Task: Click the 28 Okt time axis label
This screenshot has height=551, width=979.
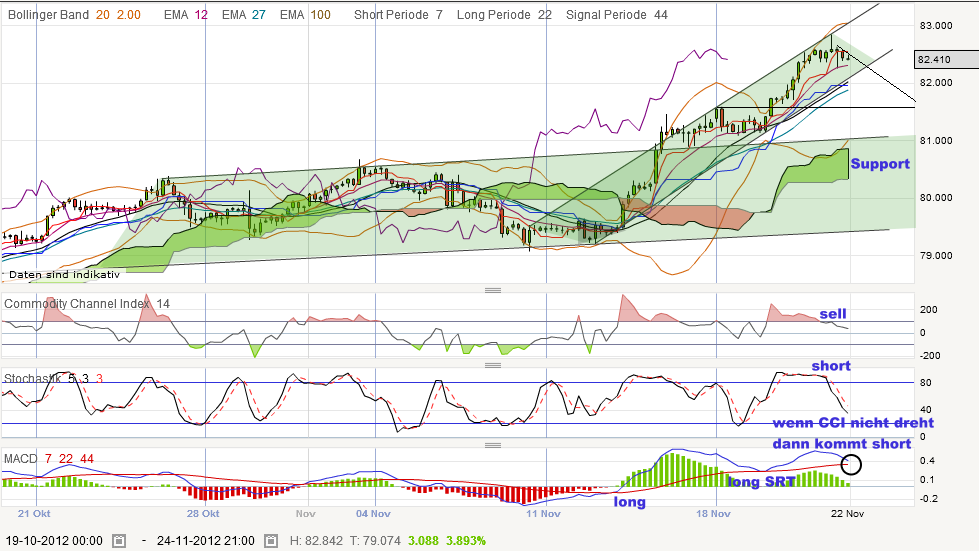Action: (x=203, y=514)
